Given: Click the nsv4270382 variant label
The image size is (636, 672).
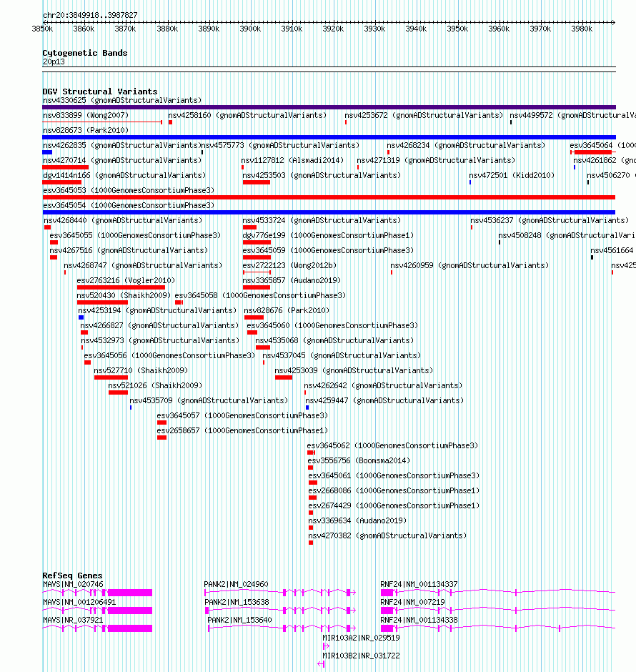Looking at the screenshot, I should pos(387,535).
